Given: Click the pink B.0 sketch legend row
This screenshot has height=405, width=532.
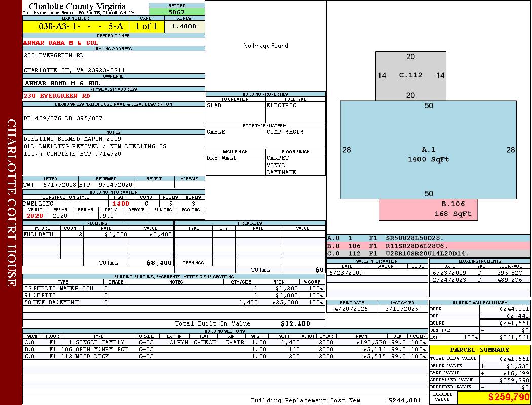Looking at the screenshot, I should (428, 246).
